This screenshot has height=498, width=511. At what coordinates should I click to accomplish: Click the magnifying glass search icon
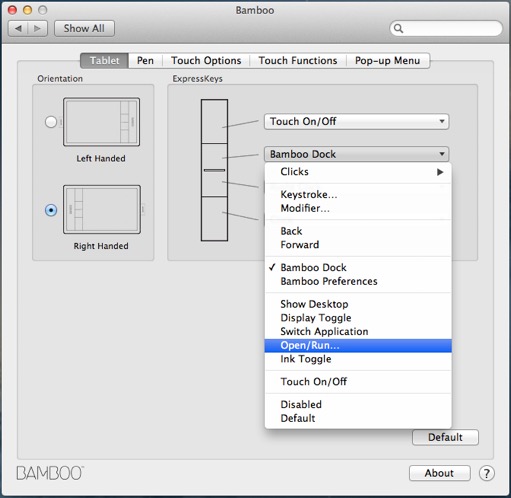(x=398, y=29)
